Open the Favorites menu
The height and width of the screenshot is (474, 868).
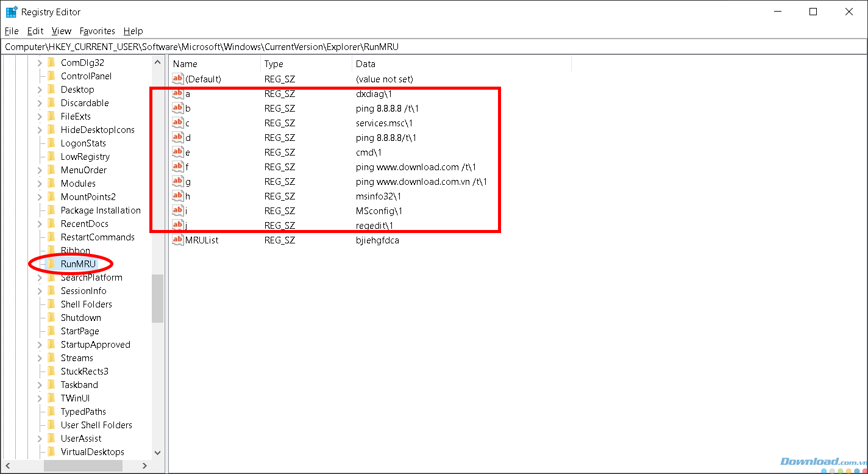pyautogui.click(x=97, y=31)
